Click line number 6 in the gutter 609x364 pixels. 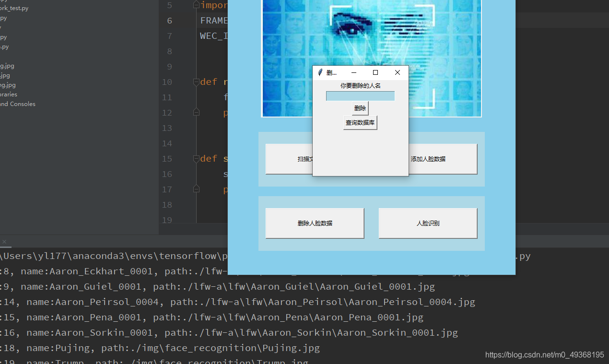169,21
